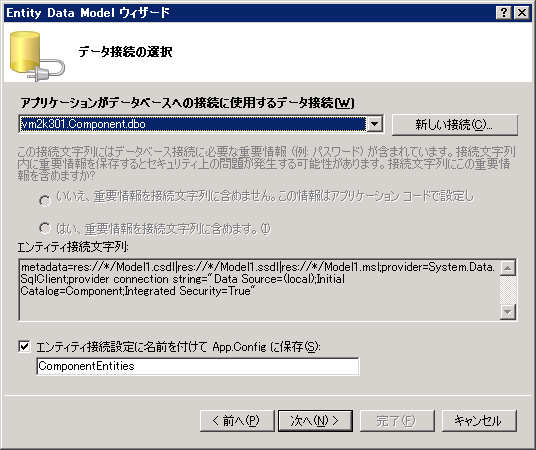The height and width of the screenshot is (450, 536).
Task: Click the 新しい接続 new connection button
Action: click(x=455, y=125)
